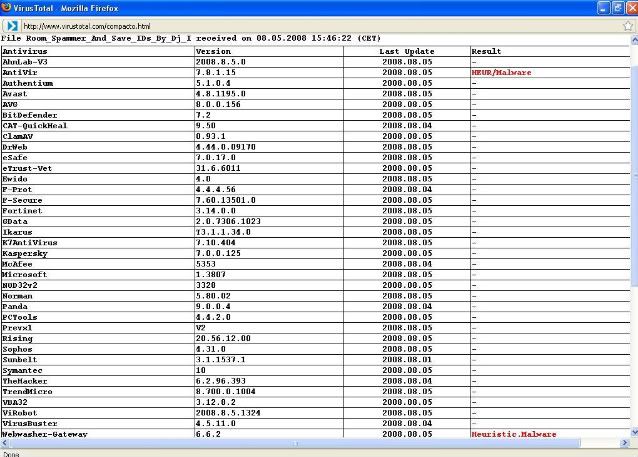Restore down the Firefox window
The image size is (638, 457).
tap(618, 8)
